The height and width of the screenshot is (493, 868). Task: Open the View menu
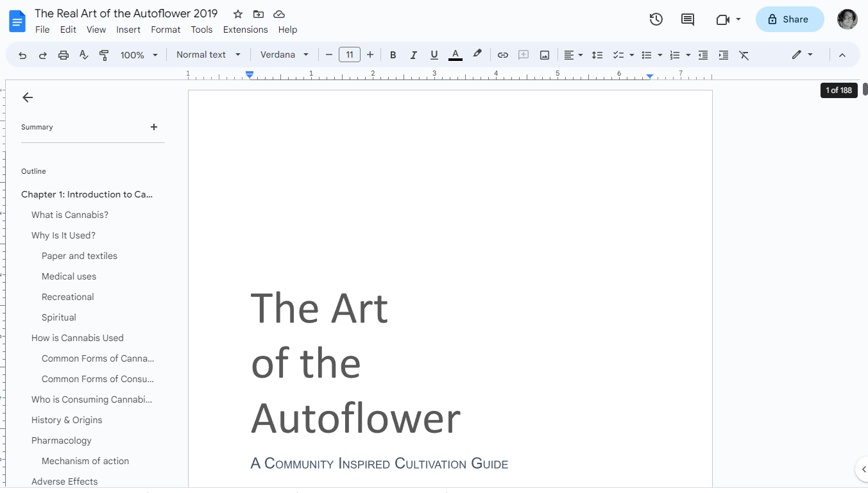tap(96, 29)
